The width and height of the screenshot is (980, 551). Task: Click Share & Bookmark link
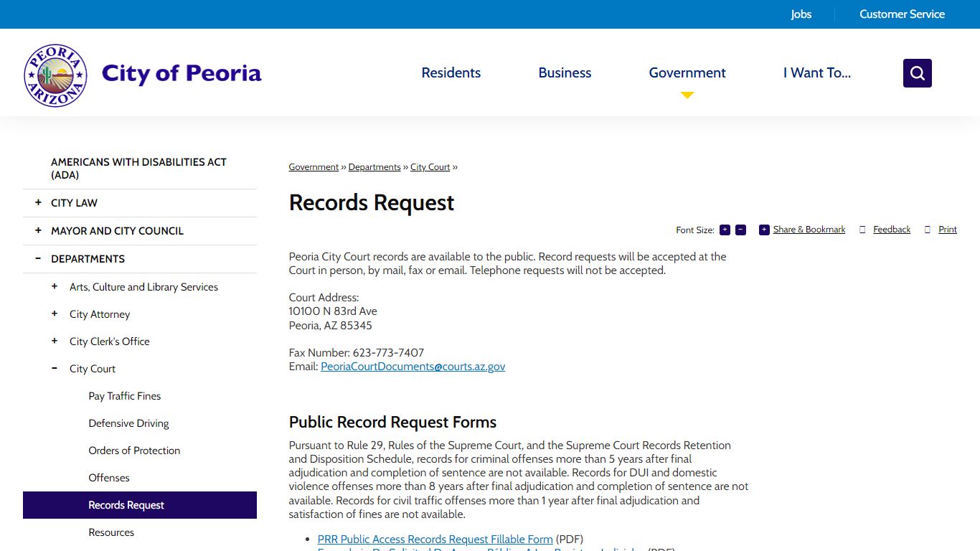click(809, 230)
